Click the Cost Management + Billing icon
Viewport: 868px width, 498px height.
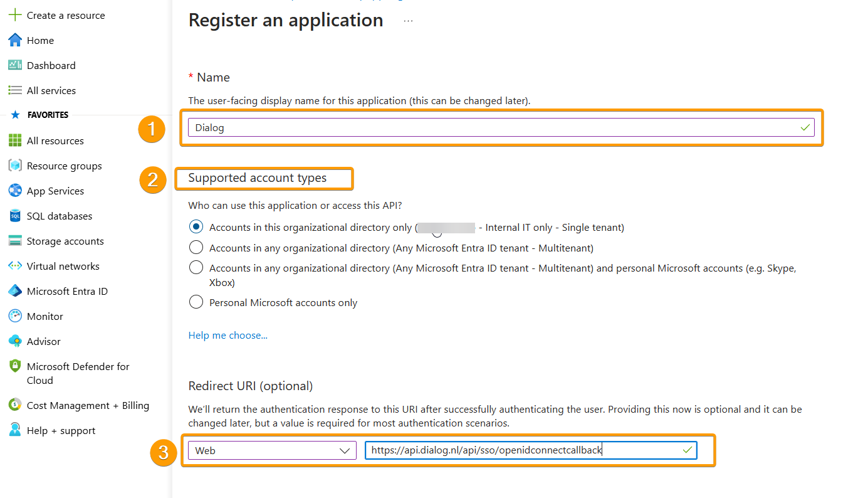tap(15, 405)
